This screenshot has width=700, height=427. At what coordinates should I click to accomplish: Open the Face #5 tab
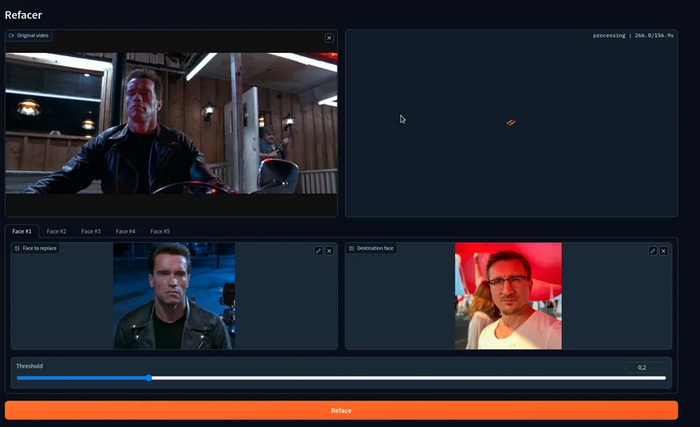pos(160,231)
